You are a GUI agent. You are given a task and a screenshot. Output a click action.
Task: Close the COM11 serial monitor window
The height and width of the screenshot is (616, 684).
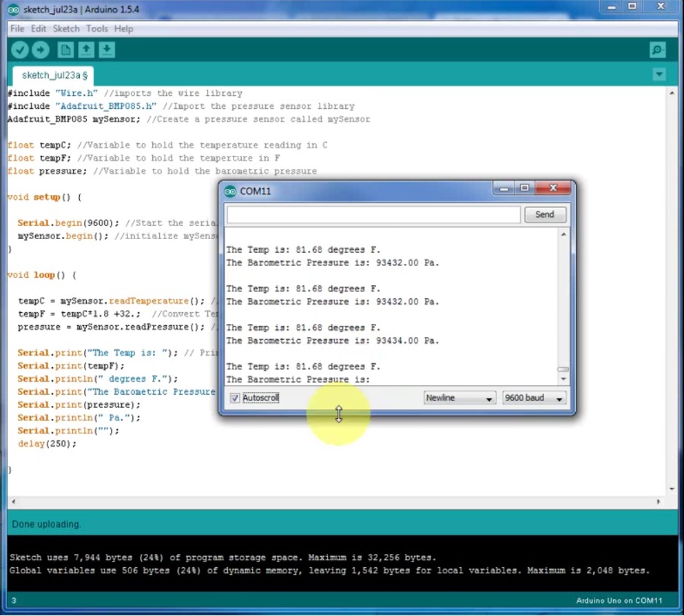coord(553,188)
